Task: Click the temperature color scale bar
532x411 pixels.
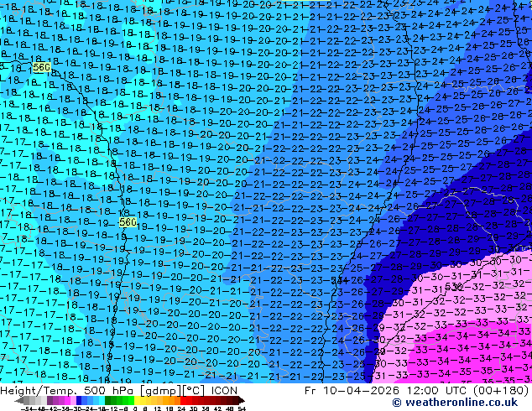Action: [130, 401]
